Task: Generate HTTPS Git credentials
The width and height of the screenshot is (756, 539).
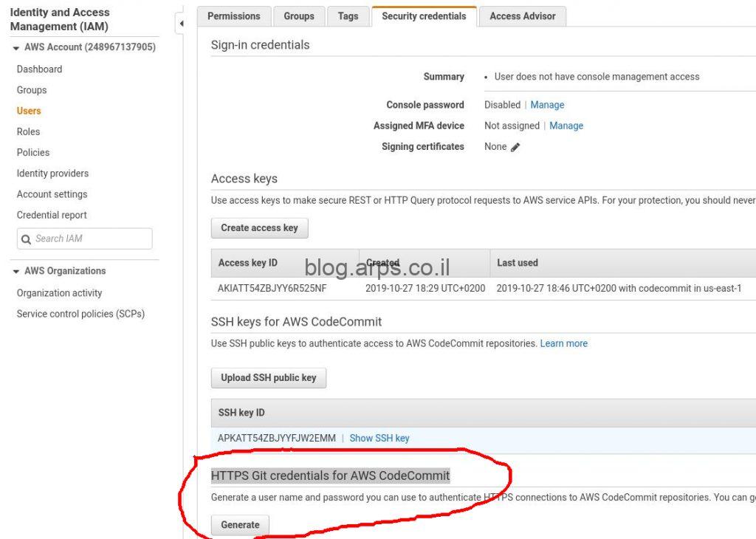Action: tap(240, 524)
